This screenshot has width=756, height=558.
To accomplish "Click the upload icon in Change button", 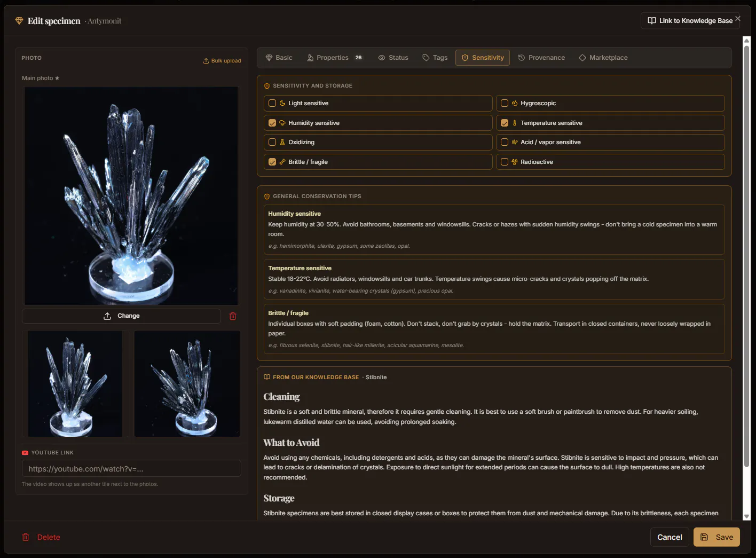I will [107, 316].
